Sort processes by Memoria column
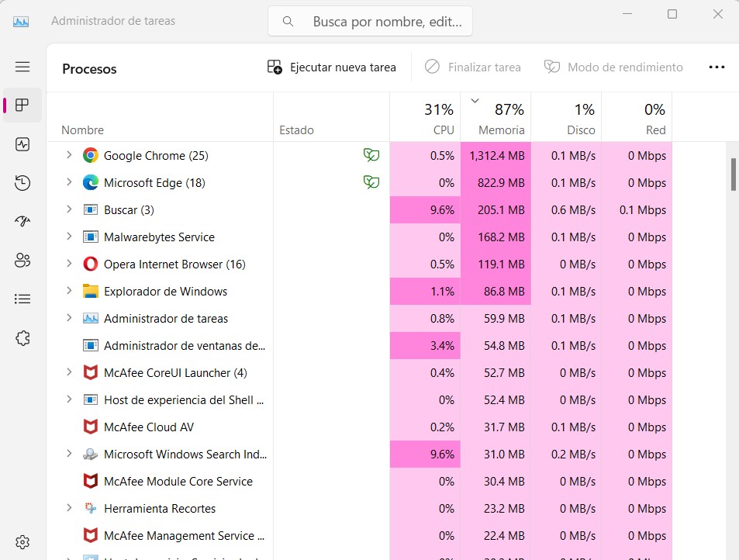 [x=496, y=117]
